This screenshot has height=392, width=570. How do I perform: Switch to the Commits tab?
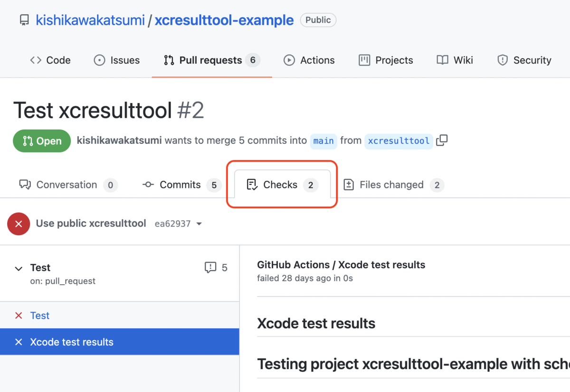[x=182, y=185]
